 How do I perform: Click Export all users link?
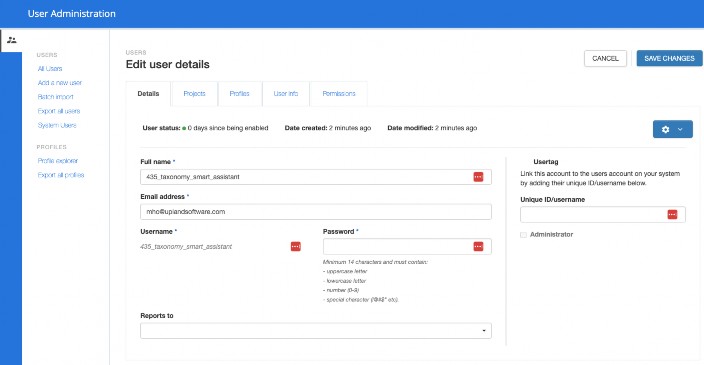click(59, 111)
